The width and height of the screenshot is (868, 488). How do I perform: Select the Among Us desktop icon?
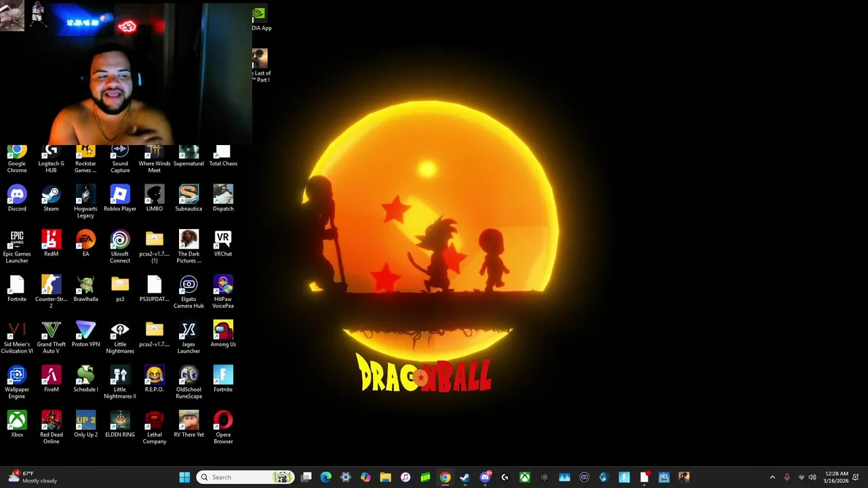223,334
